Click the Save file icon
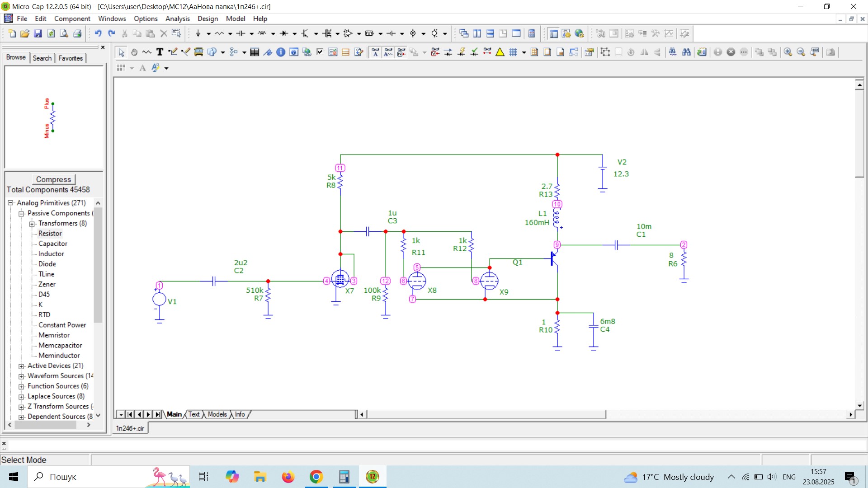The height and width of the screenshot is (488, 868). (x=38, y=33)
